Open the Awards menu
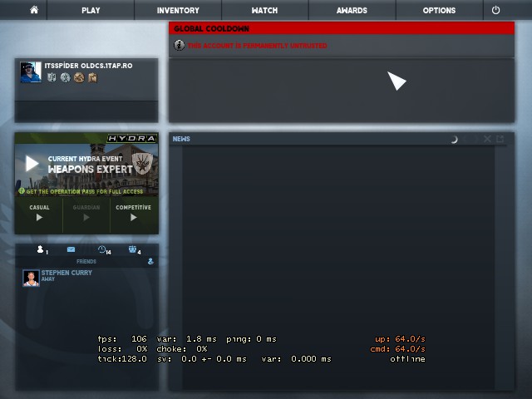 352,10
